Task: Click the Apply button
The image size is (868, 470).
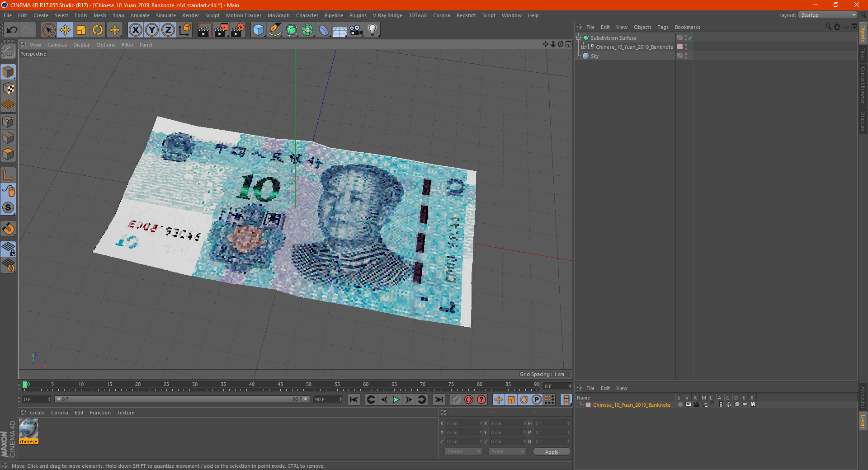Action: (552, 452)
